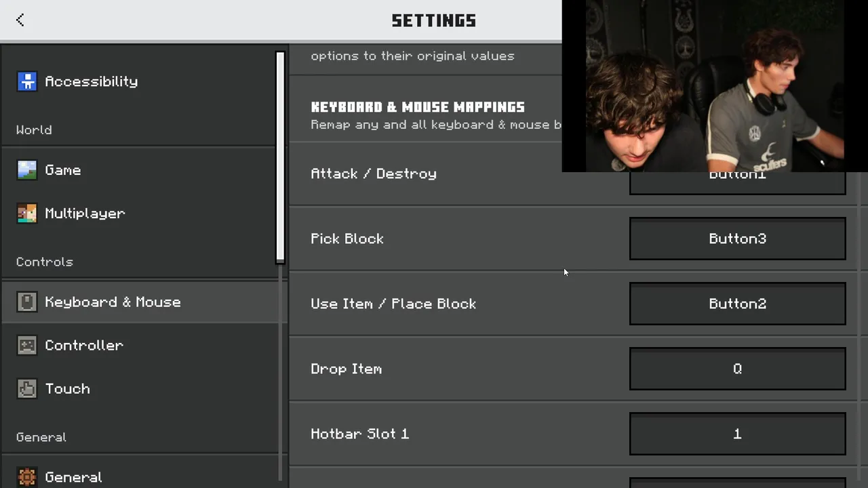Change Use Item / Place Block binding

tap(737, 304)
